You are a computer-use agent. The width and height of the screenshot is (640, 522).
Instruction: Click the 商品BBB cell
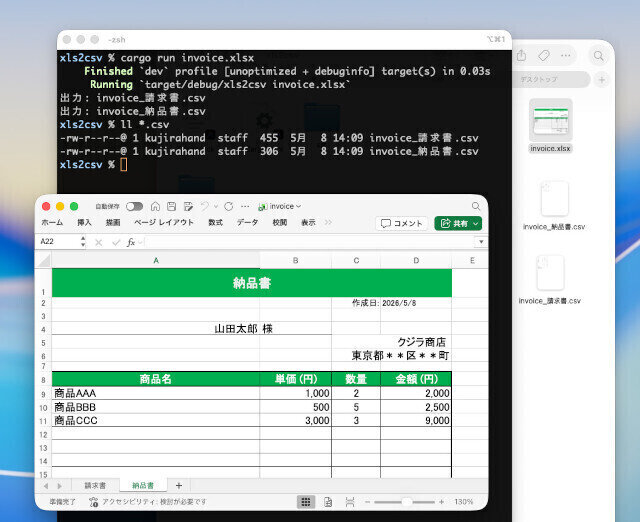coord(156,407)
